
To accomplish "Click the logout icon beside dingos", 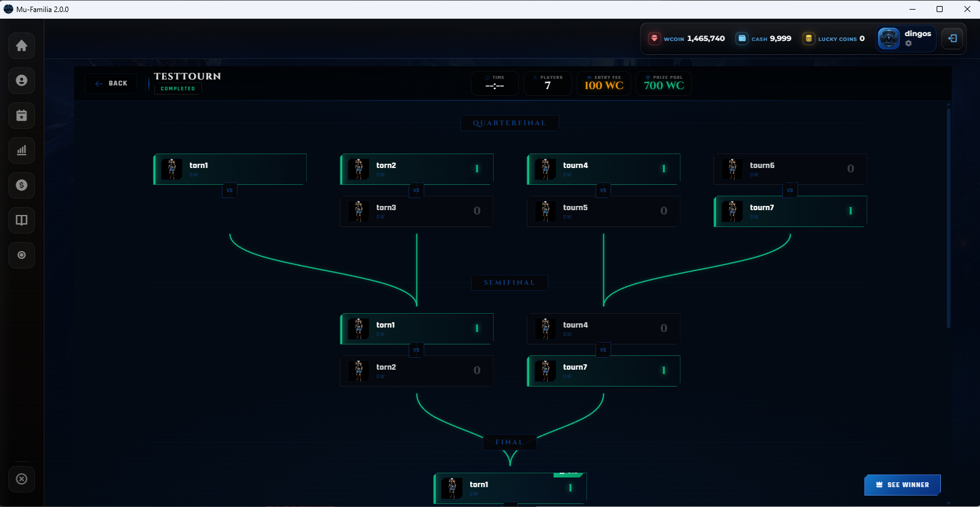I will [x=952, y=39].
